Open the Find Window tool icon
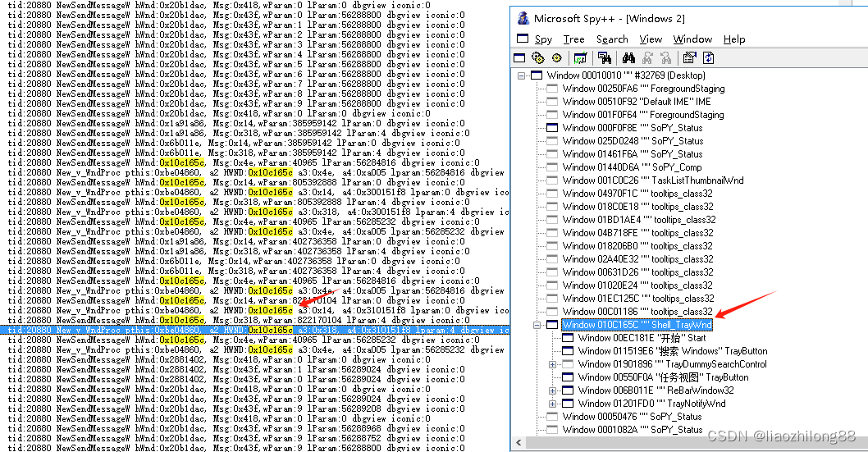 click(x=605, y=57)
